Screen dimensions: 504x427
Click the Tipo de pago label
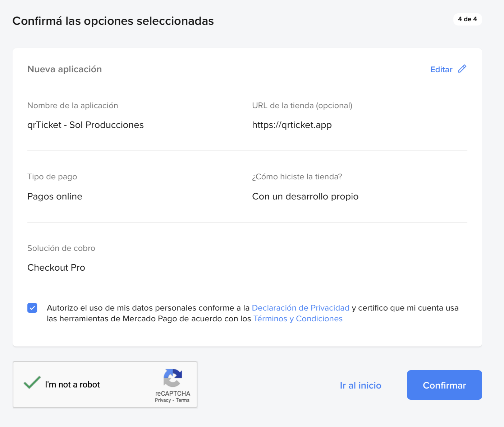point(52,176)
